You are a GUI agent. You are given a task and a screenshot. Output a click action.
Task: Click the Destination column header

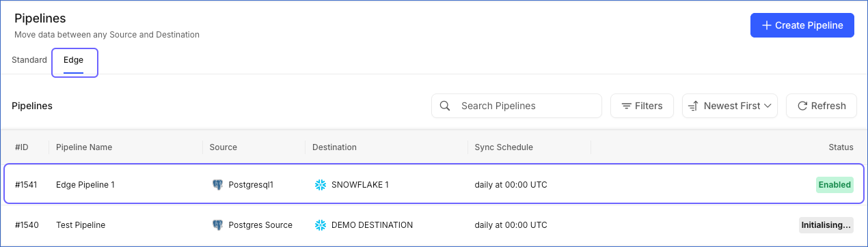[x=334, y=147]
